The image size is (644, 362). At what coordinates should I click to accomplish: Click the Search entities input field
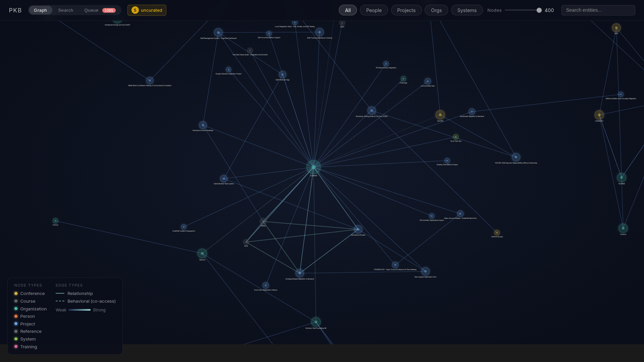[x=598, y=10]
